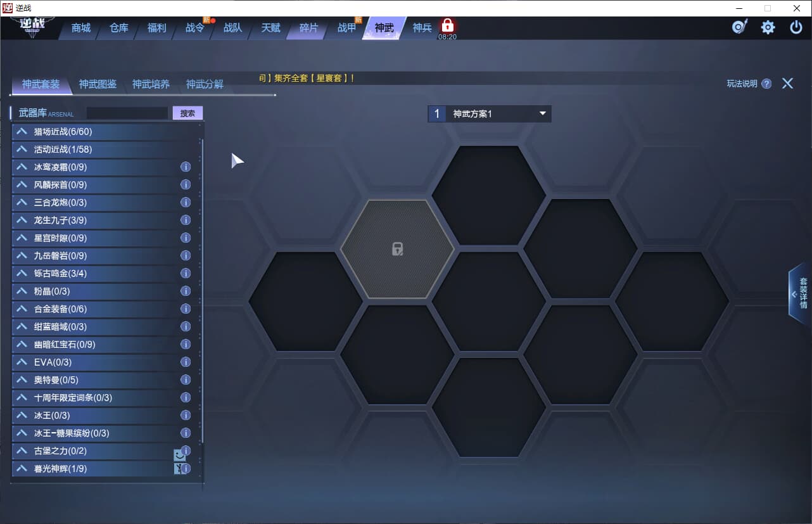The height and width of the screenshot is (524, 812).
Task: Open the 仓库 warehouse tab
Action: coord(119,28)
